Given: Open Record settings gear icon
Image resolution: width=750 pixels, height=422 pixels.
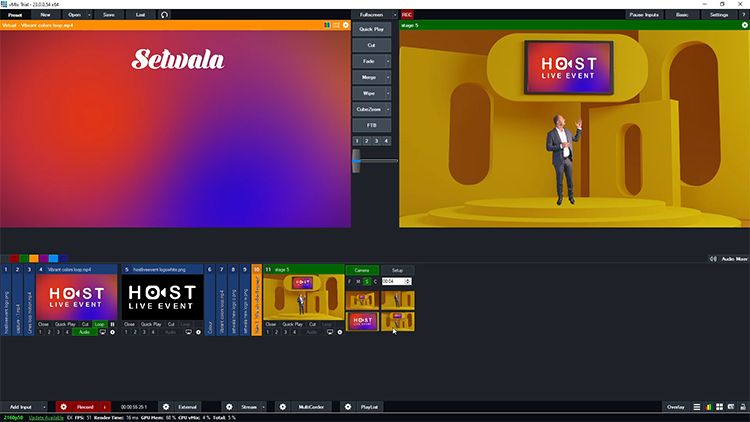Looking at the screenshot, I should pos(63,407).
